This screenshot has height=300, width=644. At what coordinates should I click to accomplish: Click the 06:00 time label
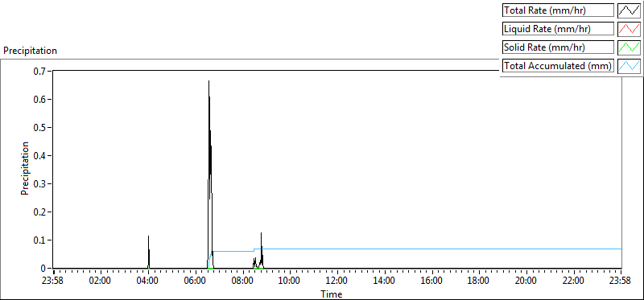pyautogui.click(x=195, y=282)
